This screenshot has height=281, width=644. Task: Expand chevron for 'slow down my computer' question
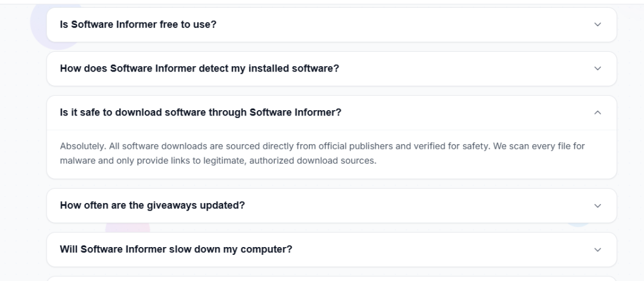[x=597, y=249]
